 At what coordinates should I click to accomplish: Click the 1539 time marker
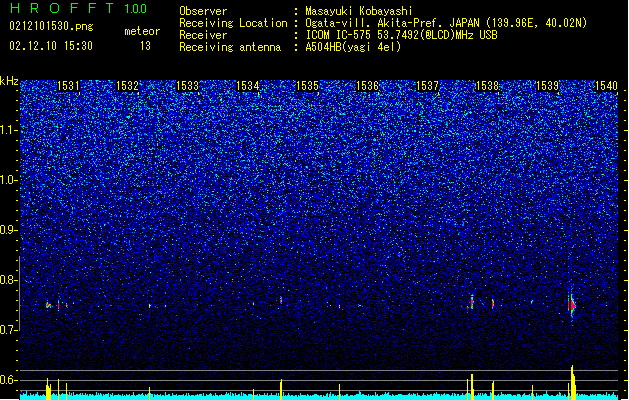pyautogui.click(x=547, y=86)
